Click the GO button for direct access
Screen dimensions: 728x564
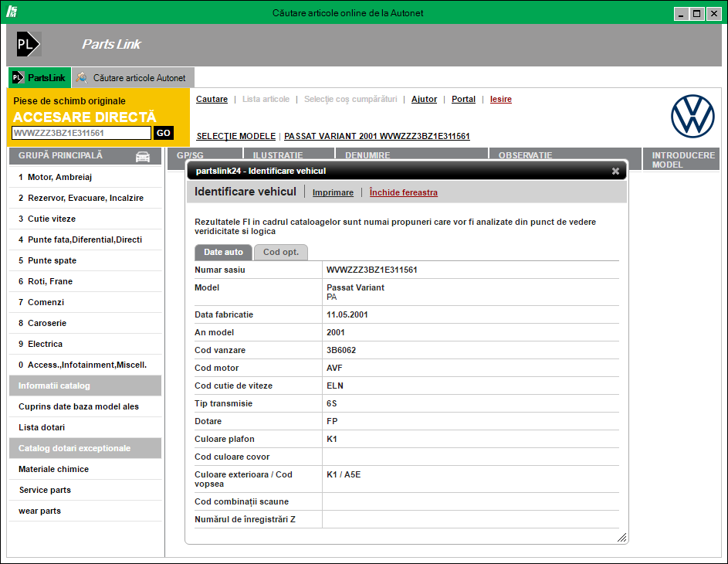click(164, 133)
